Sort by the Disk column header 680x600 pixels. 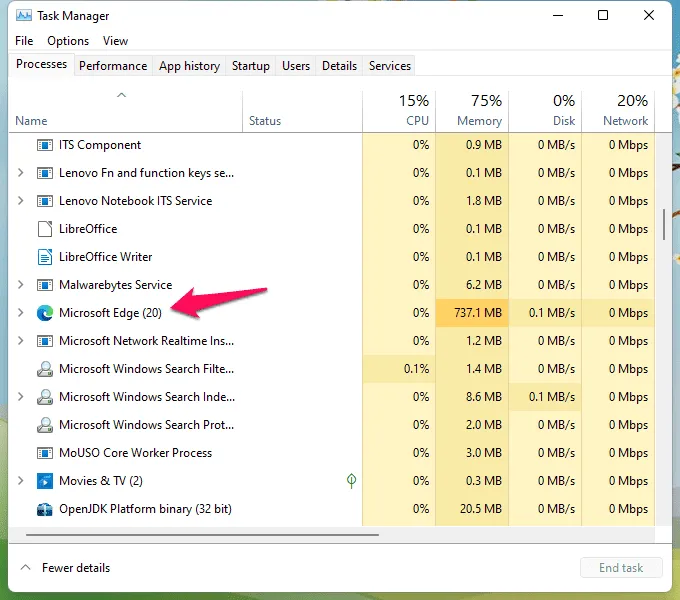click(545, 111)
